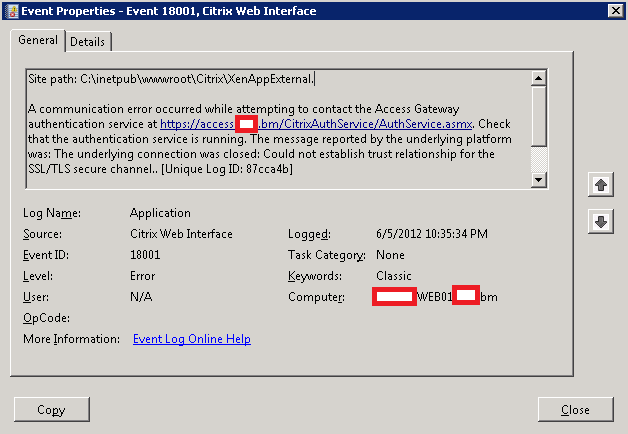
Task: Click the event icon in title bar
Action: [12, 11]
